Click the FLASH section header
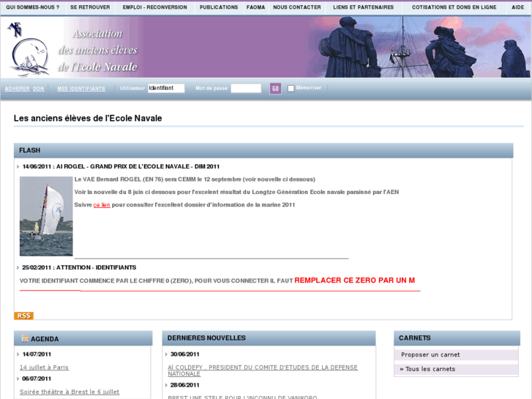This screenshot has height=399, width=532. coord(263,150)
